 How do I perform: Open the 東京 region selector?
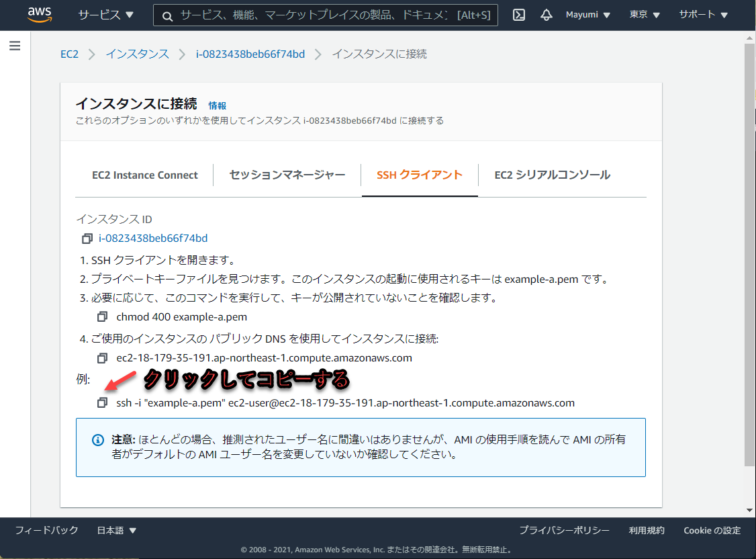644,15
